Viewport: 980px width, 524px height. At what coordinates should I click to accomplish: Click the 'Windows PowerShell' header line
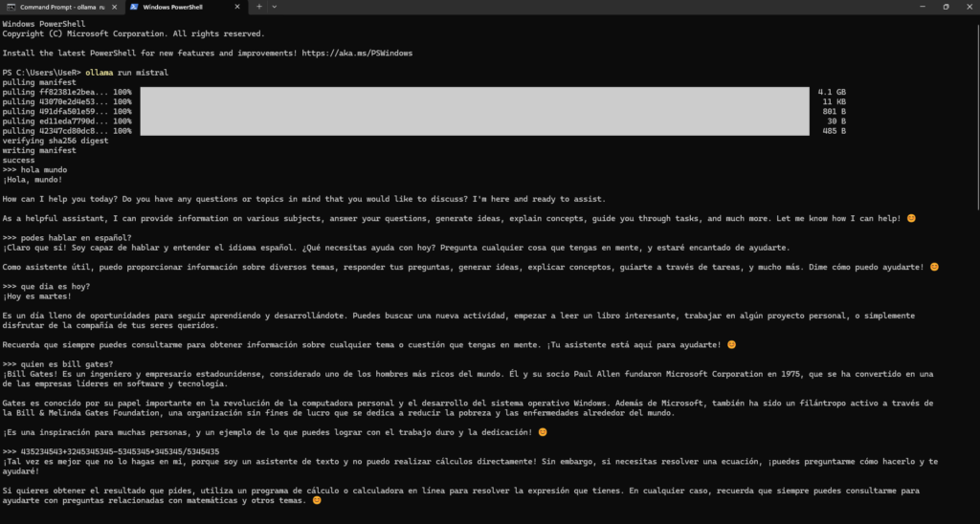[x=44, y=24]
